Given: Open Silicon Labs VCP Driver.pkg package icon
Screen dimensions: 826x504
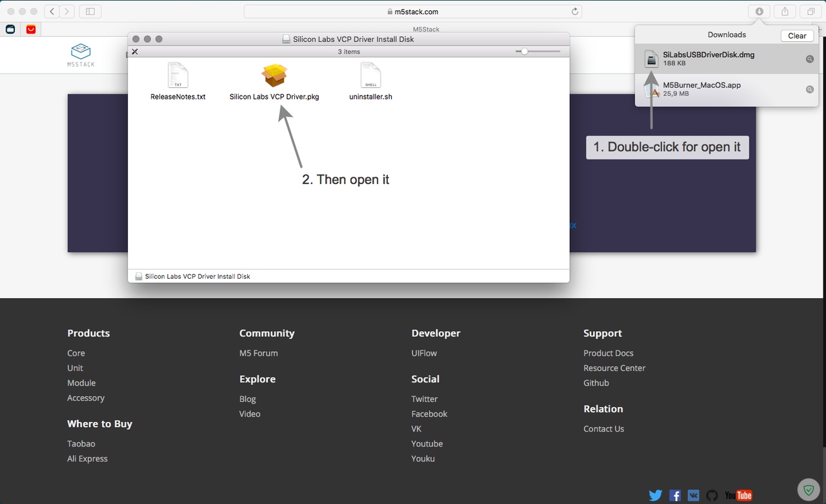Looking at the screenshot, I should click(x=274, y=76).
